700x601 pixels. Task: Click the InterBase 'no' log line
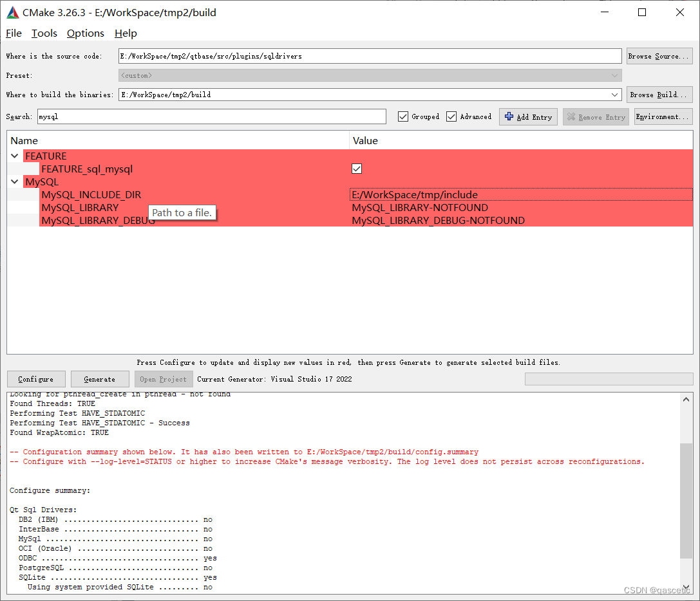pos(116,529)
